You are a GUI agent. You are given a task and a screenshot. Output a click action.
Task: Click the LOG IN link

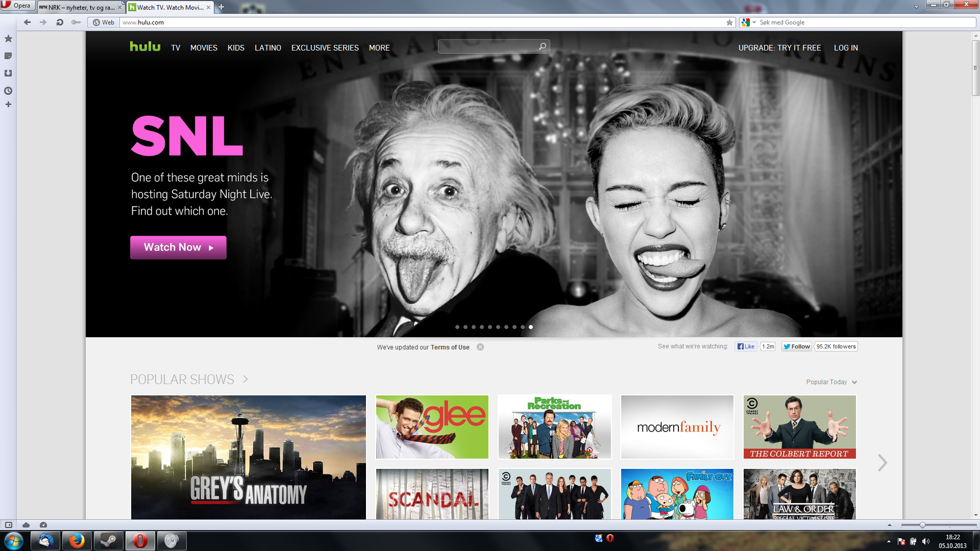(x=846, y=47)
